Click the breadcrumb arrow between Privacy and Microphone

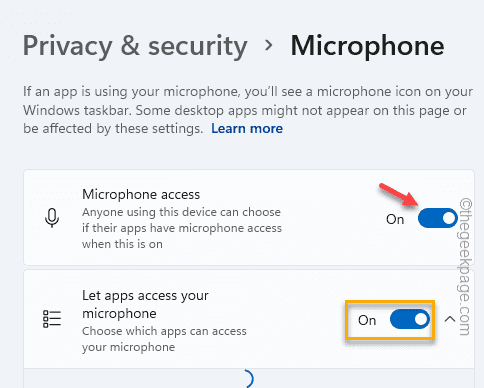click(268, 46)
